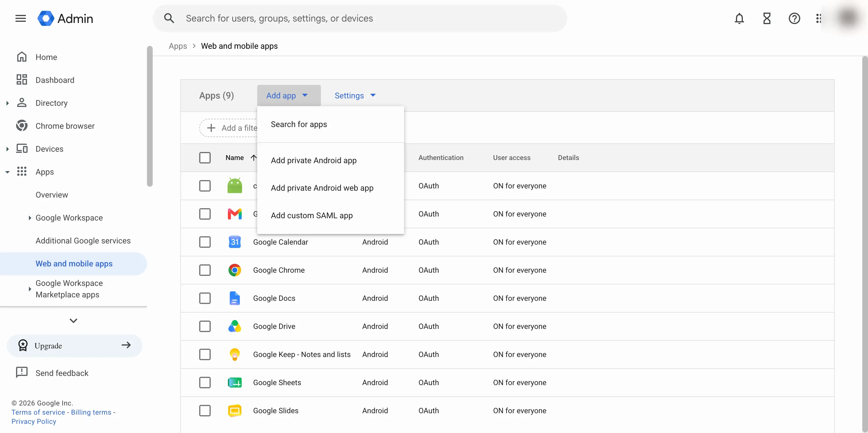Expand the Google Workspace submenu arrow
The height and width of the screenshot is (433, 868).
tap(30, 218)
